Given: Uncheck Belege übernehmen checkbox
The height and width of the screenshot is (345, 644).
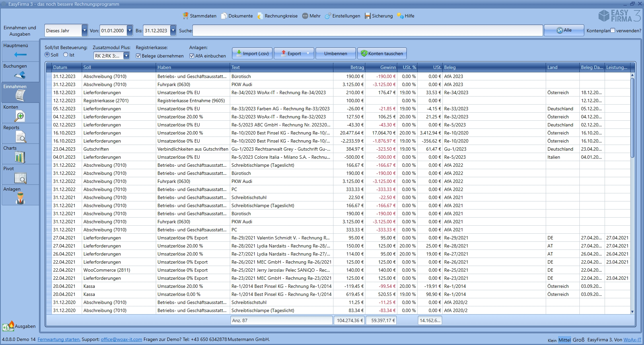Looking at the screenshot, I should point(138,56).
